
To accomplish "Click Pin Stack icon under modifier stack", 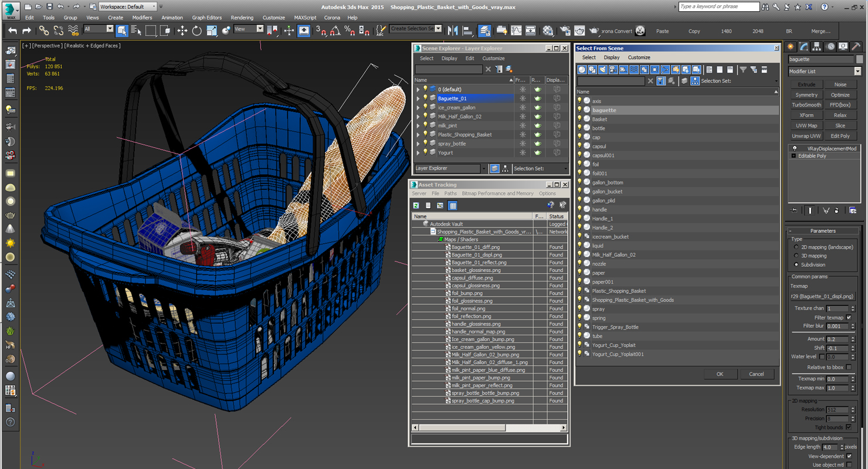I will [x=795, y=210].
